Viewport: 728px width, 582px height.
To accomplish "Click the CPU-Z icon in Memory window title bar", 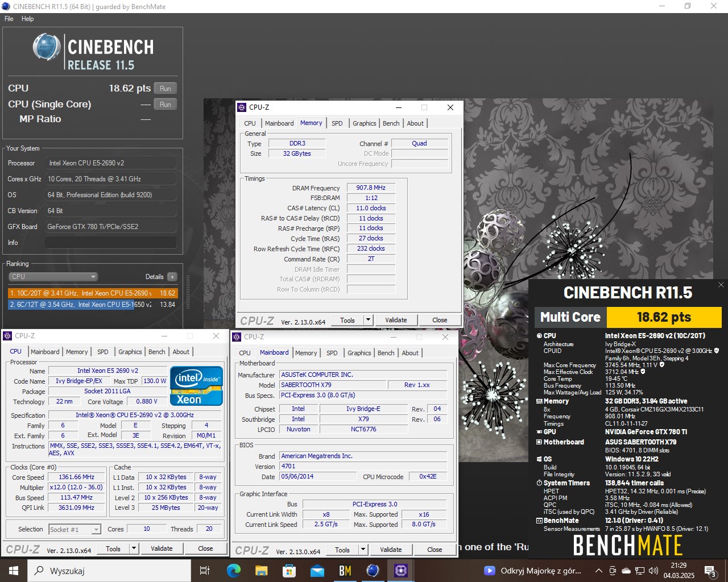I will click(x=242, y=107).
